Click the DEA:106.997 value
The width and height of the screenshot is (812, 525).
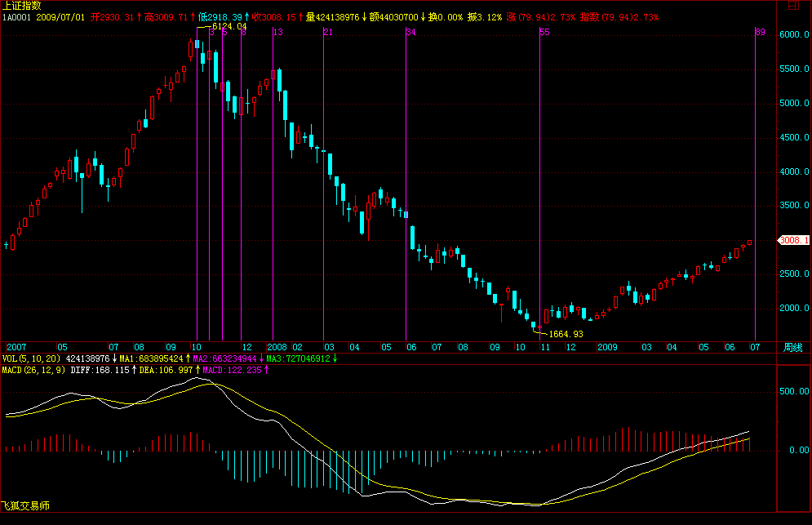166,370
